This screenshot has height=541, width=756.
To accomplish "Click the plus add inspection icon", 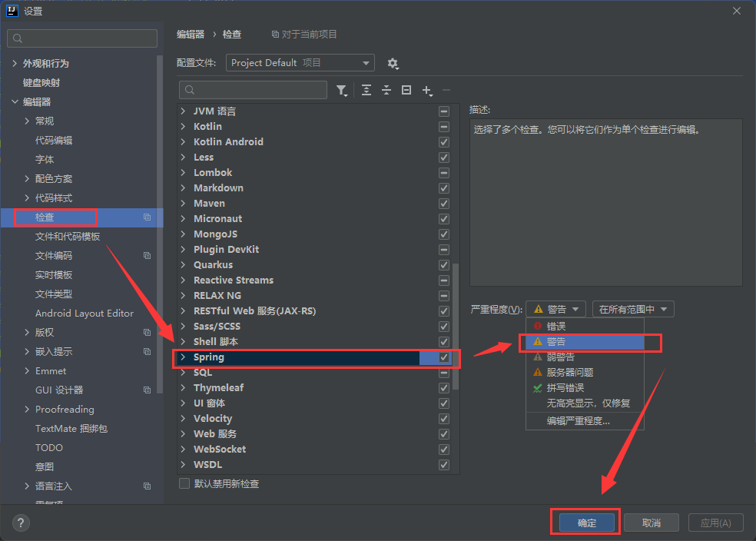I will pos(427,90).
